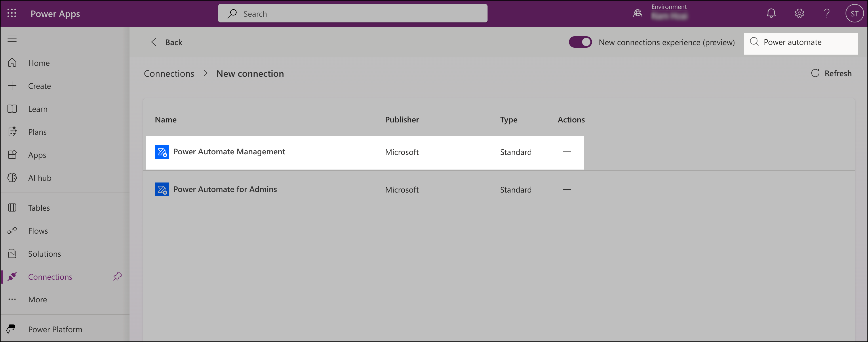Add a Power Automate for Admins connection plus
This screenshot has width=868, height=342.
pyautogui.click(x=567, y=189)
